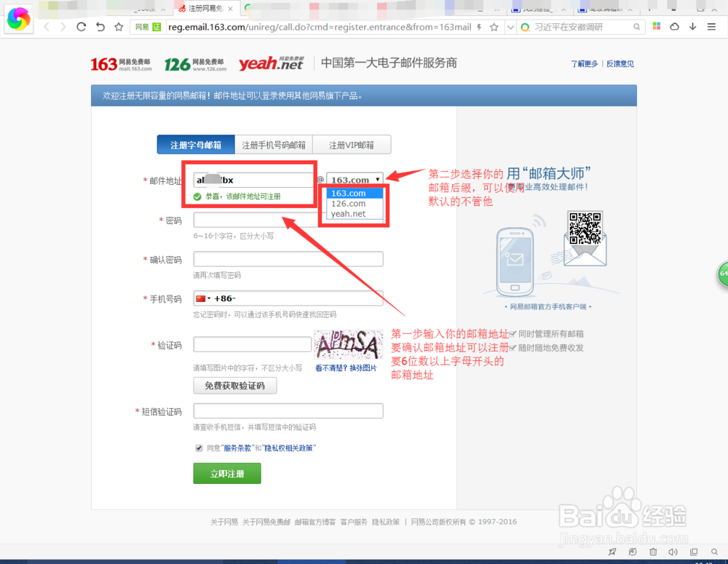
Task: Click the status bar pin icon
Action: 612,552
